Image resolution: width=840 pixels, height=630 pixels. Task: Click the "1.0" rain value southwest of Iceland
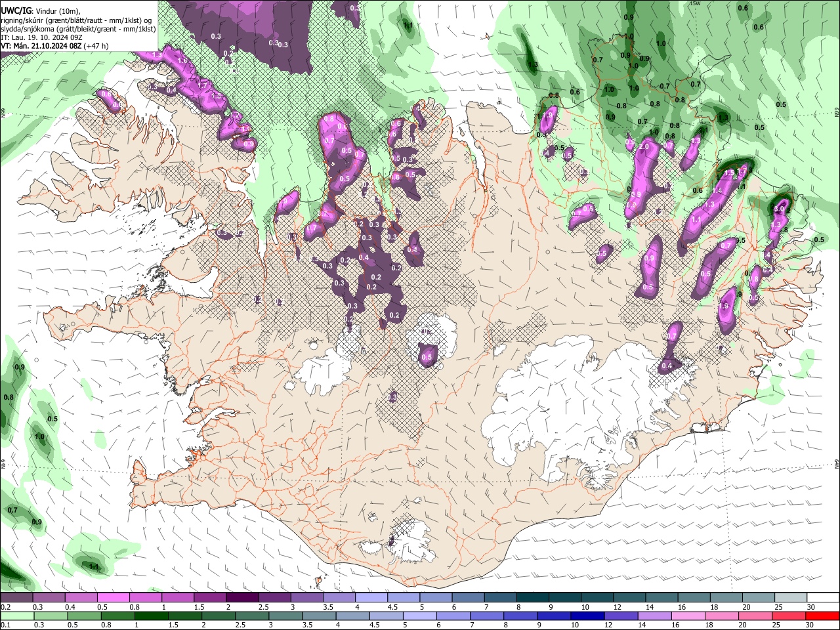click(39, 436)
